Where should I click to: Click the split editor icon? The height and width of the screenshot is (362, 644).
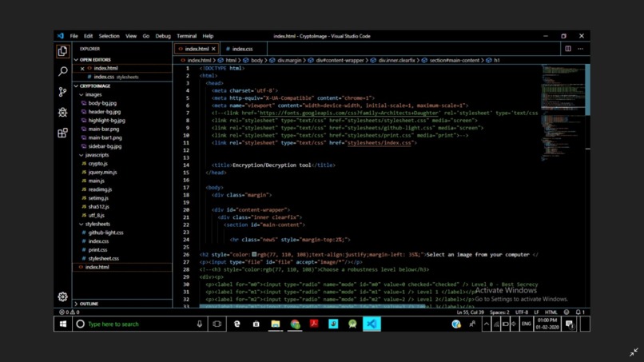coord(567,49)
